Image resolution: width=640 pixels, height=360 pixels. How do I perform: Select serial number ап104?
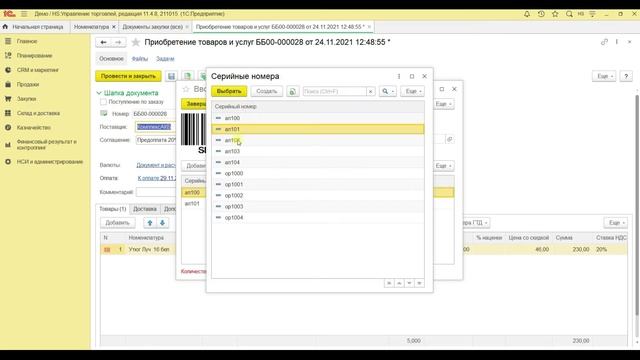pos(318,162)
